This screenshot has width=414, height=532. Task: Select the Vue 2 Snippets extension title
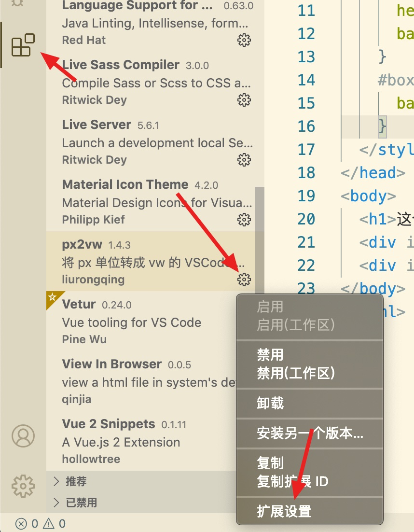pos(109,424)
